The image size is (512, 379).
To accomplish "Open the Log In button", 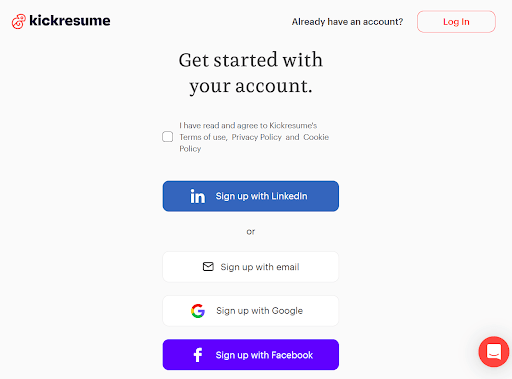I will (x=456, y=22).
